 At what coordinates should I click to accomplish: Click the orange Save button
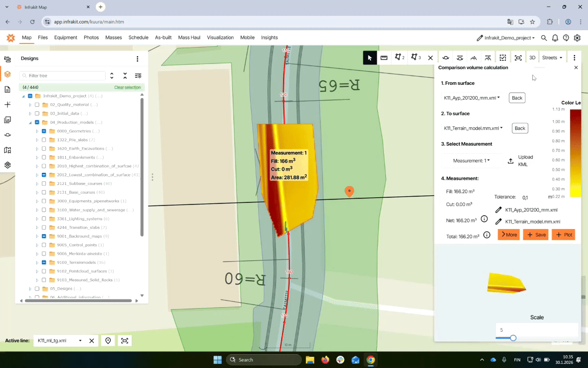[x=535, y=235]
